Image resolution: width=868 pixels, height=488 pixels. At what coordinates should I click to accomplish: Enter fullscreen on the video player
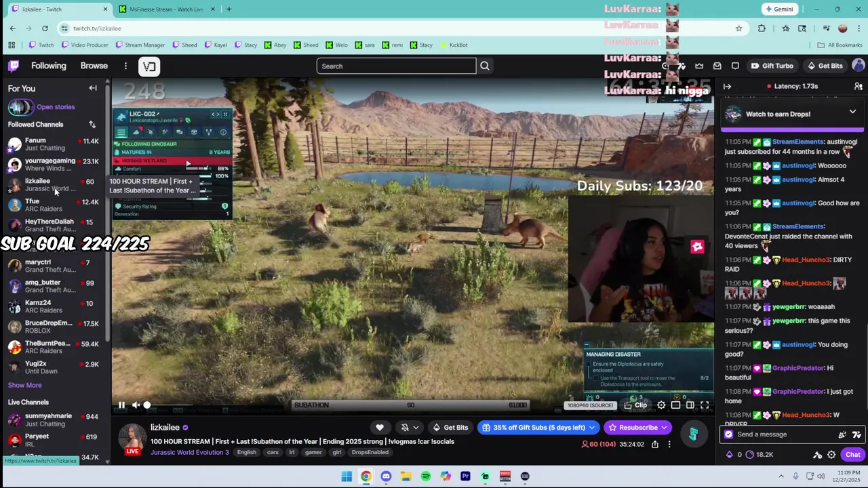705,405
